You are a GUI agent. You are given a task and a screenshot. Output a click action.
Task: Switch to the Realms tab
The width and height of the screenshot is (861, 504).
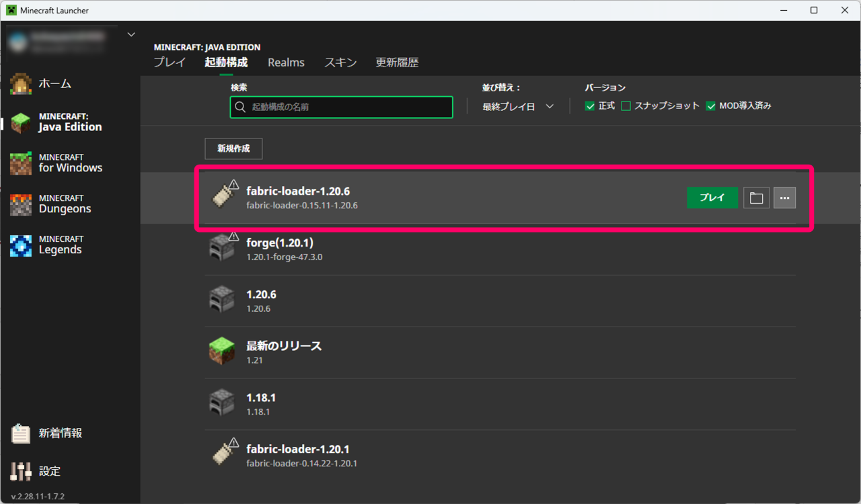click(x=286, y=62)
